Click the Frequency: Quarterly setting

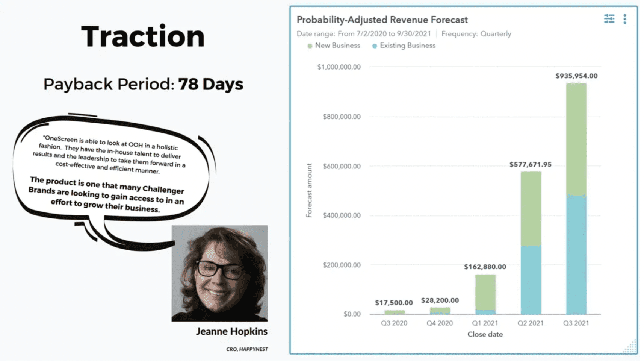pyautogui.click(x=476, y=34)
